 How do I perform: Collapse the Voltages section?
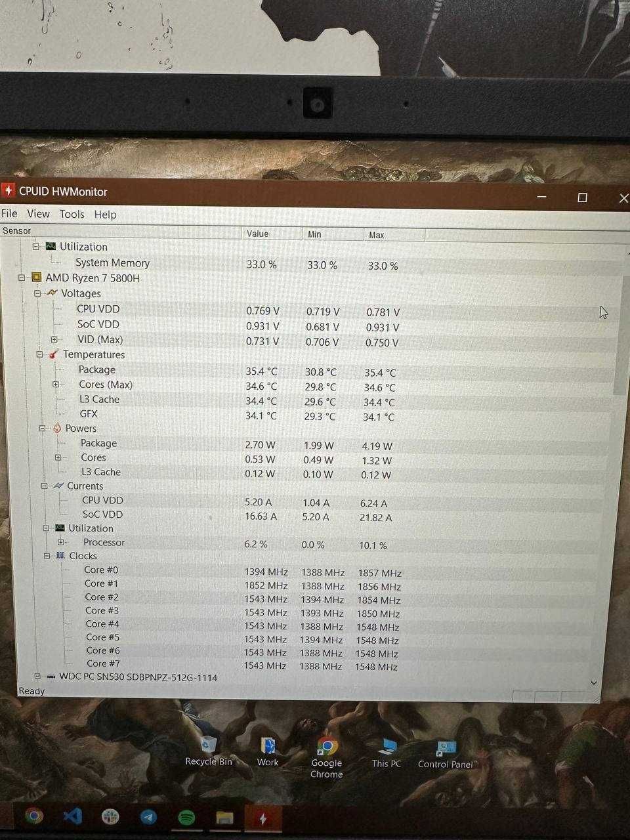(37, 293)
